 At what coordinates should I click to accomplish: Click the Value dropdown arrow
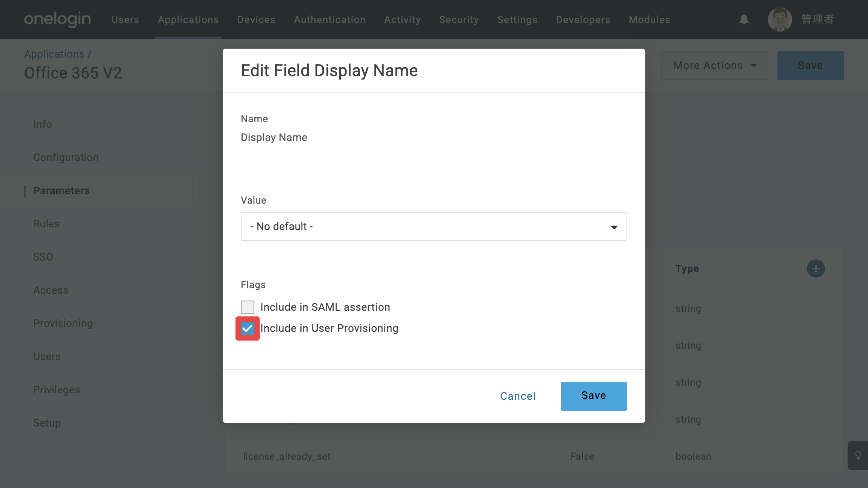click(x=614, y=227)
